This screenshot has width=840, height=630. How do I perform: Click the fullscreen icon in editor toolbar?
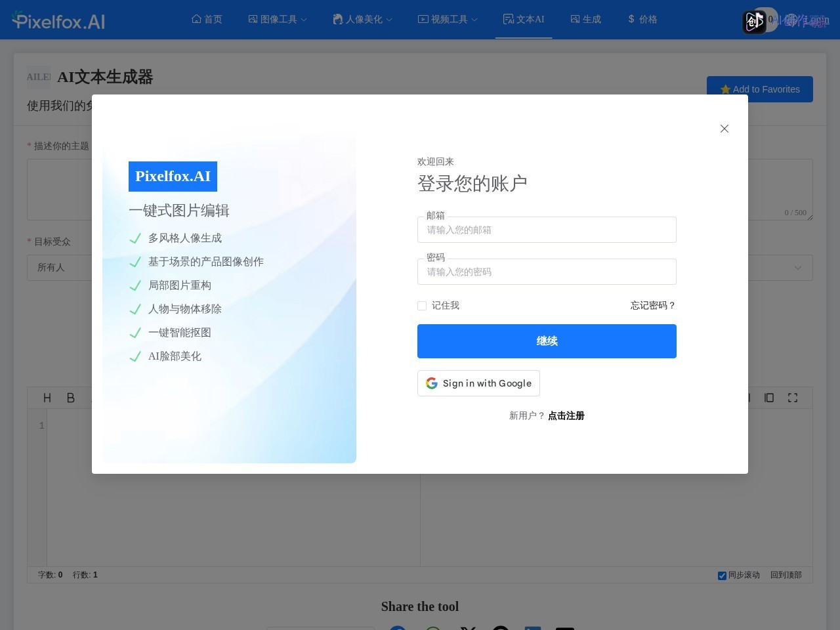coord(793,398)
